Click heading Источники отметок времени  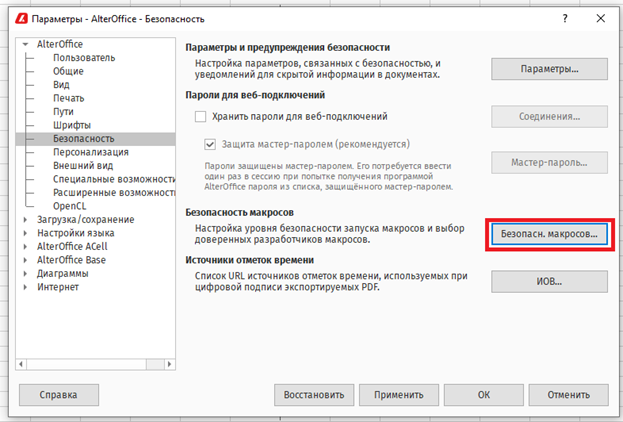250,260
